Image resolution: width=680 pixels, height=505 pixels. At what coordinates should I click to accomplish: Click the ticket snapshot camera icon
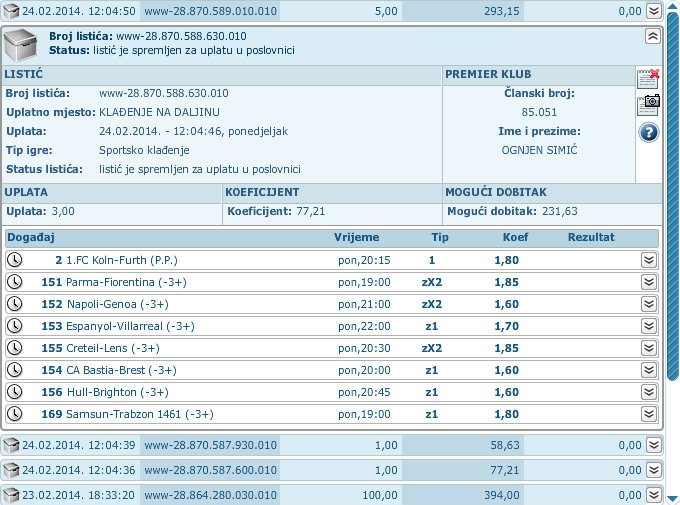click(648, 105)
